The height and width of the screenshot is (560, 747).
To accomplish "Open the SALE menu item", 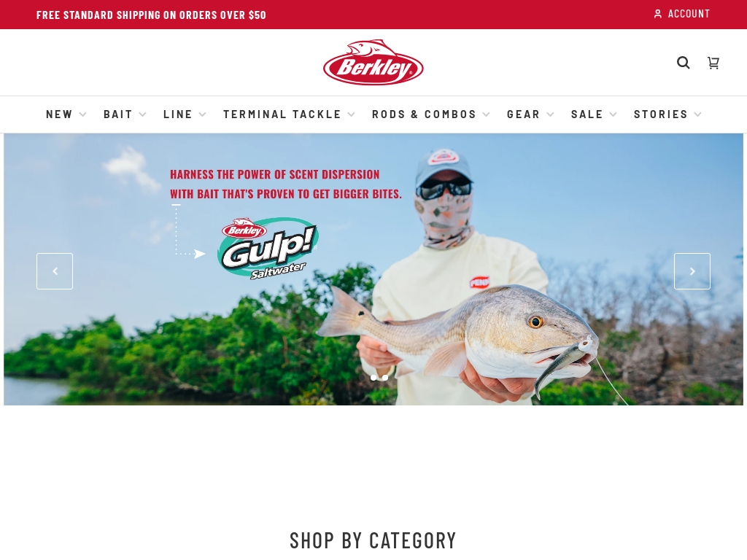I will click(x=587, y=114).
